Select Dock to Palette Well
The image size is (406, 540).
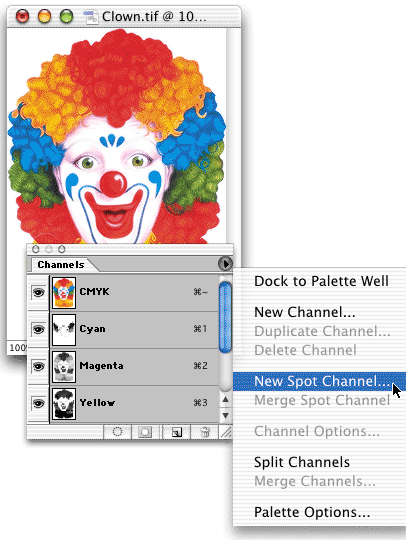coord(321,281)
